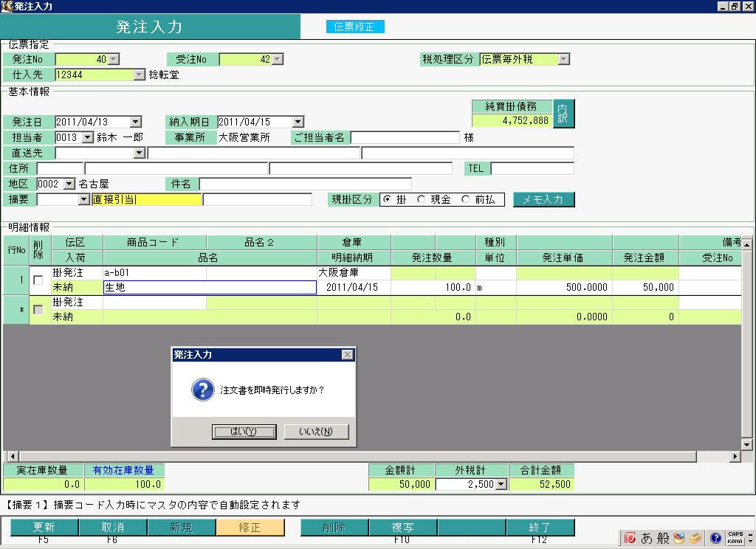The height and width of the screenshot is (549, 756).
Task: Select the new row marker asterisk
Action: [x=16, y=309]
